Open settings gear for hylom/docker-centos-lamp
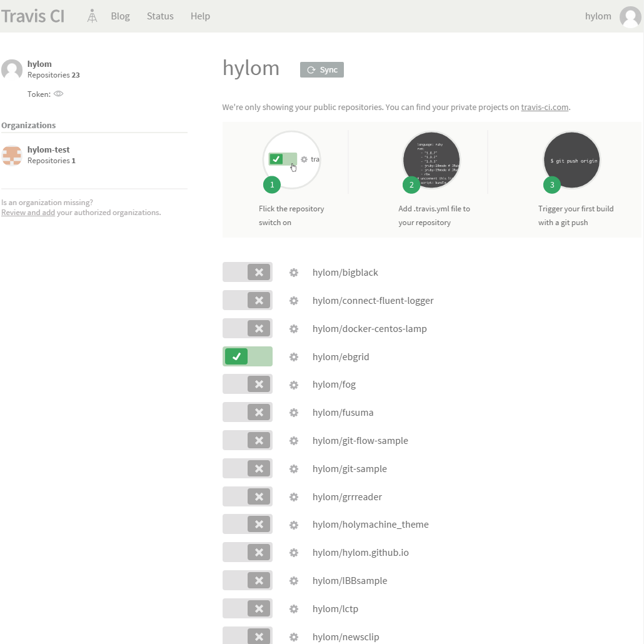 pos(294,329)
